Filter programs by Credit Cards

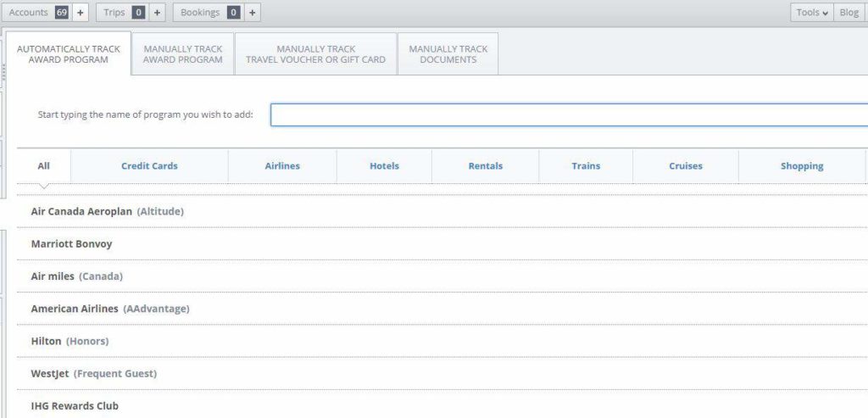coord(149,166)
